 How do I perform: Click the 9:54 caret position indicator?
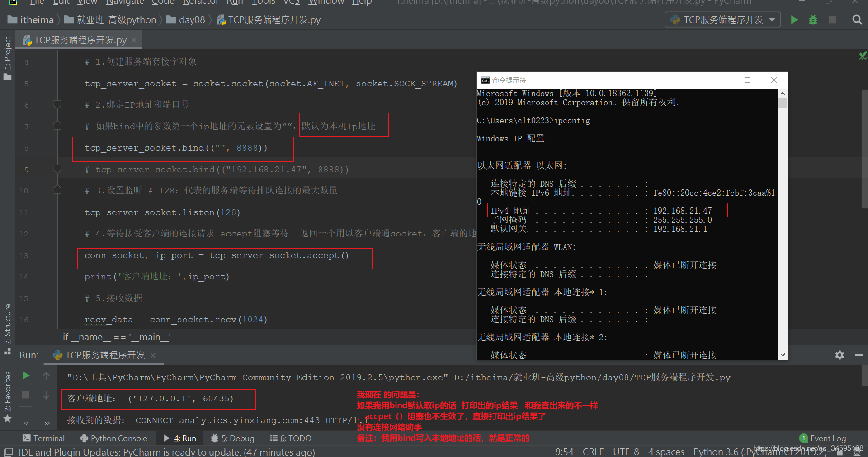(564, 452)
